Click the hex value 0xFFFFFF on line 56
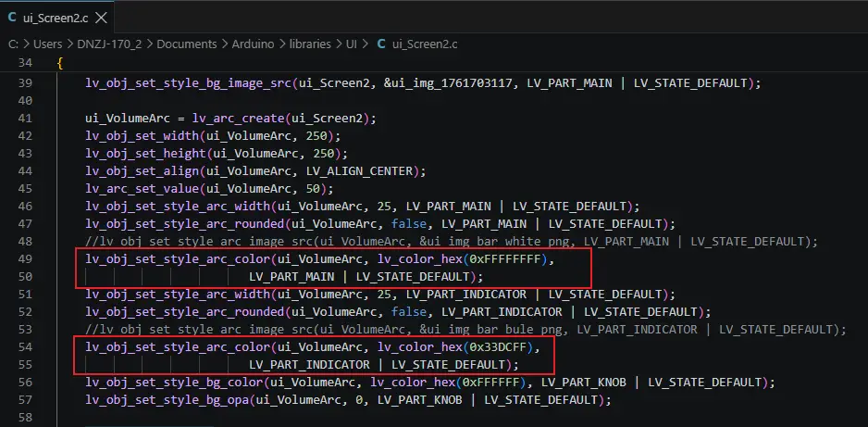This screenshot has height=427, width=868. click(x=490, y=383)
